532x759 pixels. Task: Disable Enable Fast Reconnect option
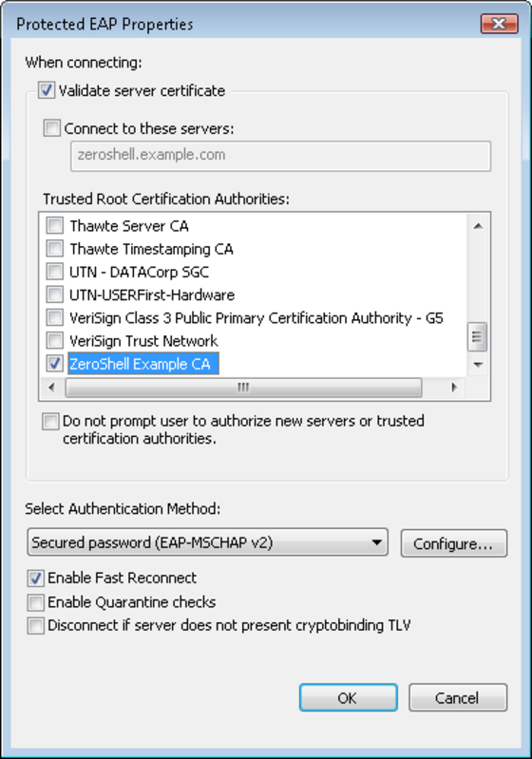tap(36, 578)
